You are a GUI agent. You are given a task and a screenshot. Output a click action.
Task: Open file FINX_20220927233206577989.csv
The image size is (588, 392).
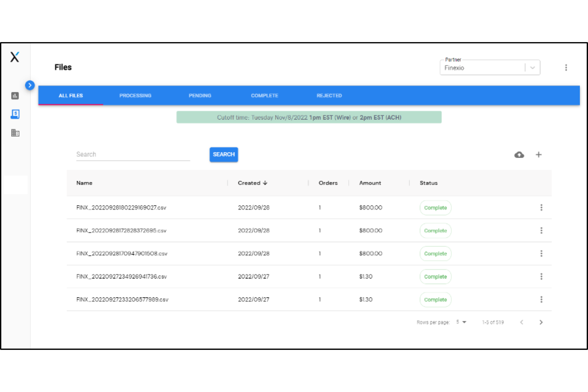click(x=122, y=299)
